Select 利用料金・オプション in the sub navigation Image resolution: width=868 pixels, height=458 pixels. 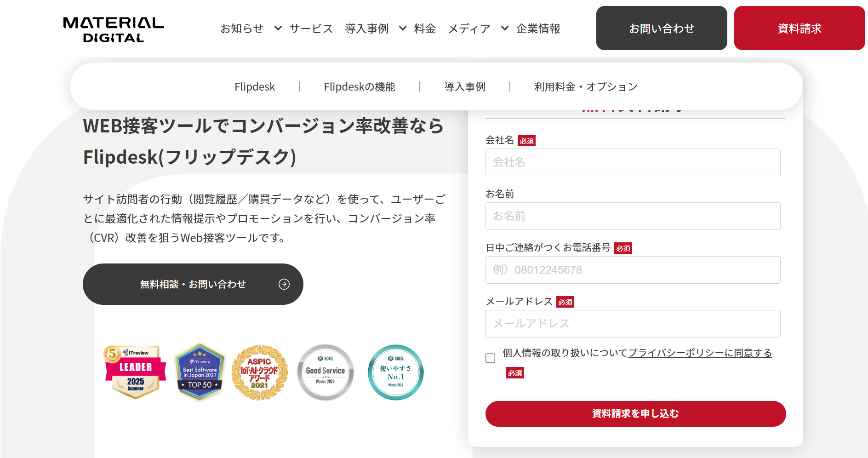(586, 87)
